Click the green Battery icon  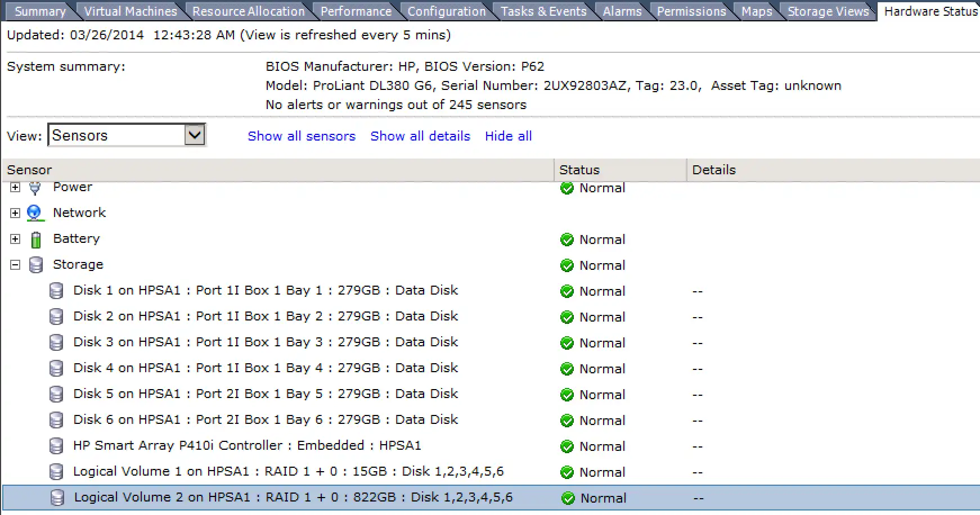click(36, 240)
